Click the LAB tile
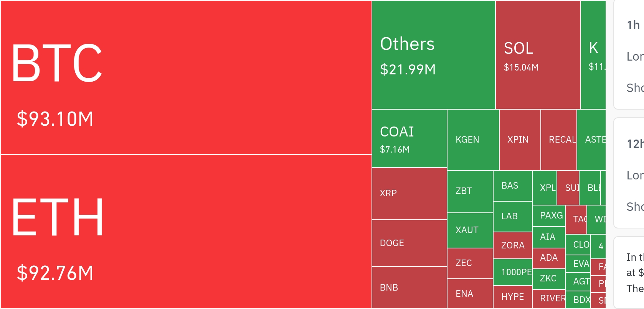The height and width of the screenshot is (309, 644). (x=512, y=217)
